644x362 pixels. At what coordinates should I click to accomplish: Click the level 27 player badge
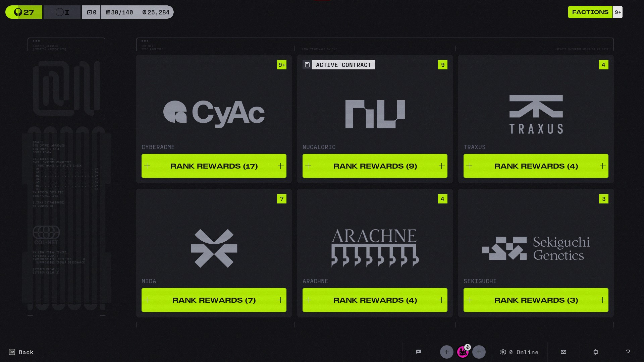(24, 12)
